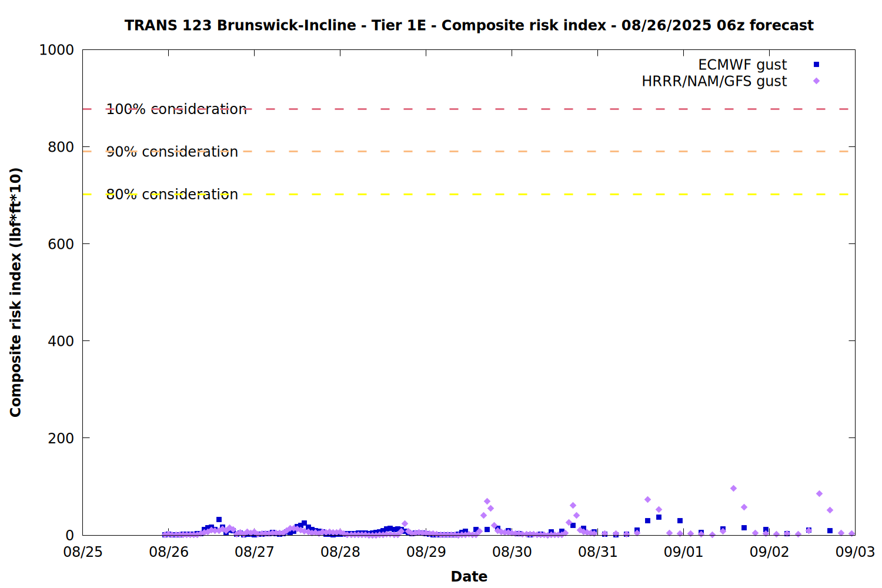The width and height of the screenshot is (882, 588).
Task: Click the y-axis label 0
Action: (70, 535)
